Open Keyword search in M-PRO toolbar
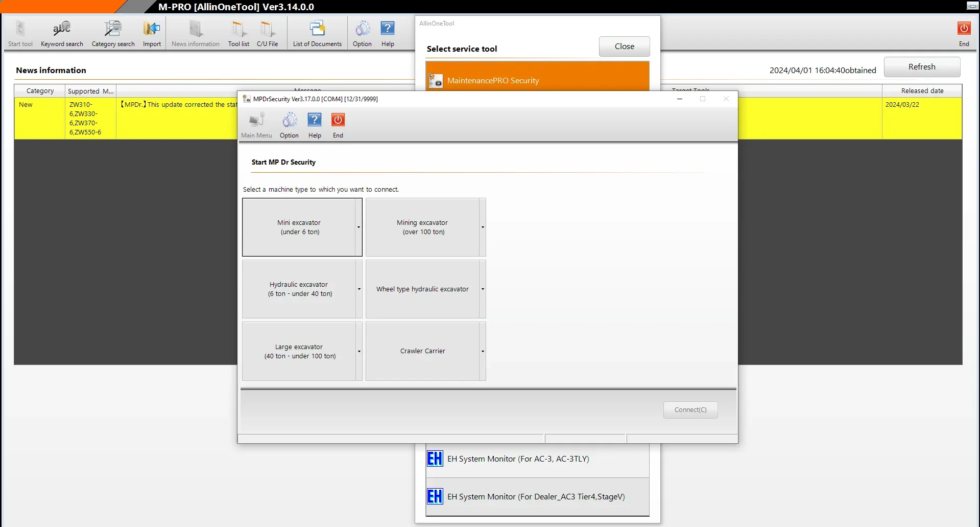This screenshot has height=527, width=980. [x=62, y=34]
